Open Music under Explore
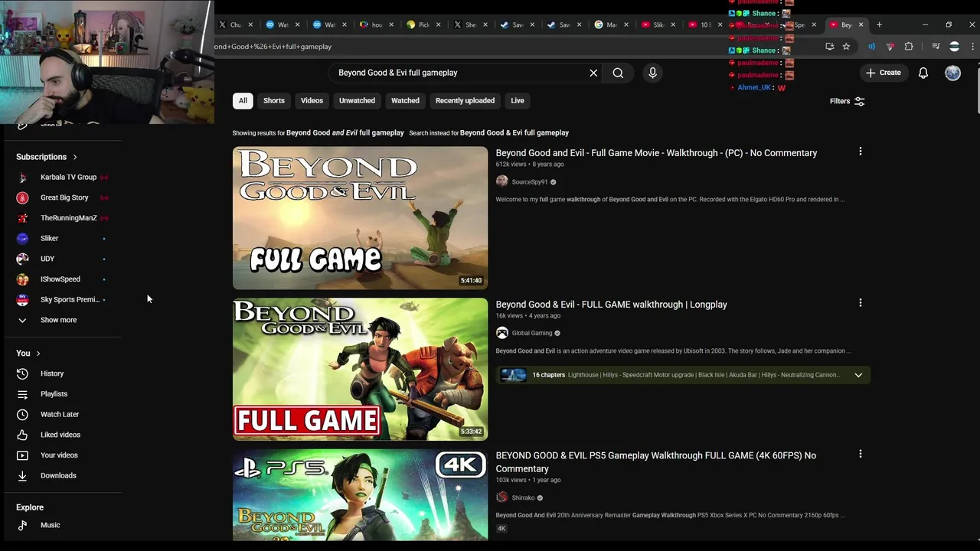This screenshot has height=551, width=980. click(x=63, y=525)
